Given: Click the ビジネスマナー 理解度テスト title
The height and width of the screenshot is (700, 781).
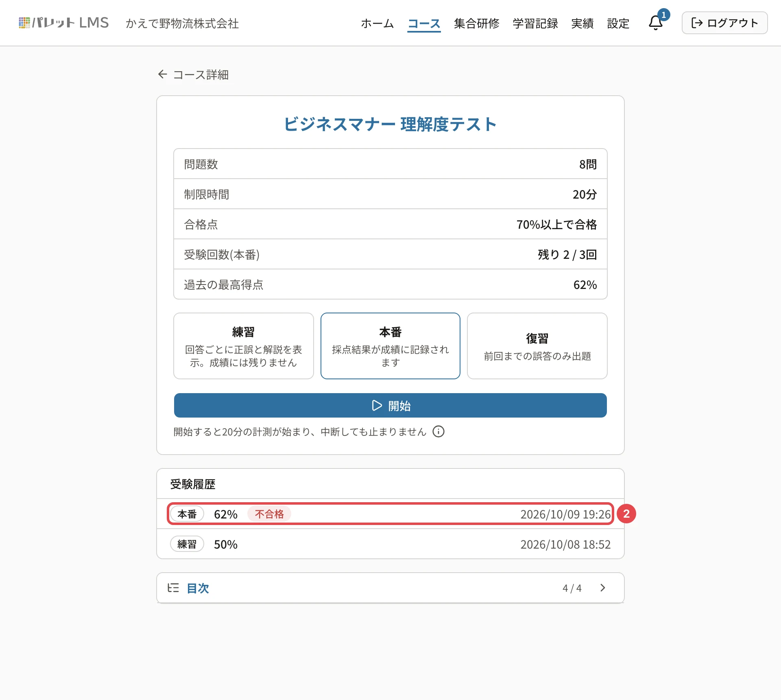Looking at the screenshot, I should pos(390,124).
